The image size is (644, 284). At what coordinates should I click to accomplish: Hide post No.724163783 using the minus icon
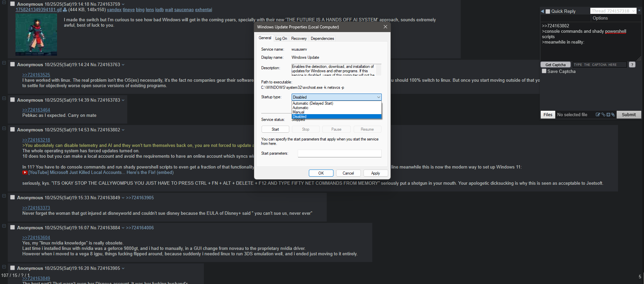4,98
